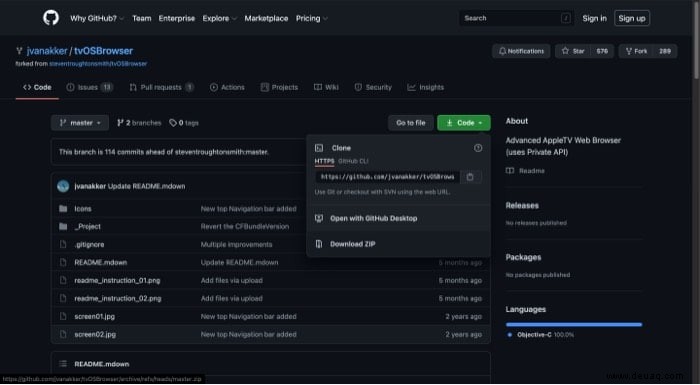The height and width of the screenshot is (385, 700).
Task: Open the Wiki tab
Action: (x=326, y=87)
